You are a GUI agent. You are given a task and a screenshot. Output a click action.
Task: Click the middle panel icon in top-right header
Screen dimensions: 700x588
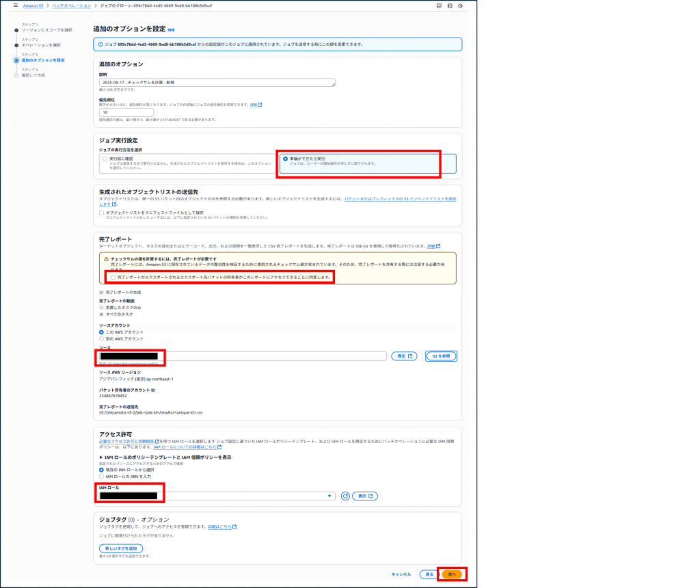click(450, 5)
